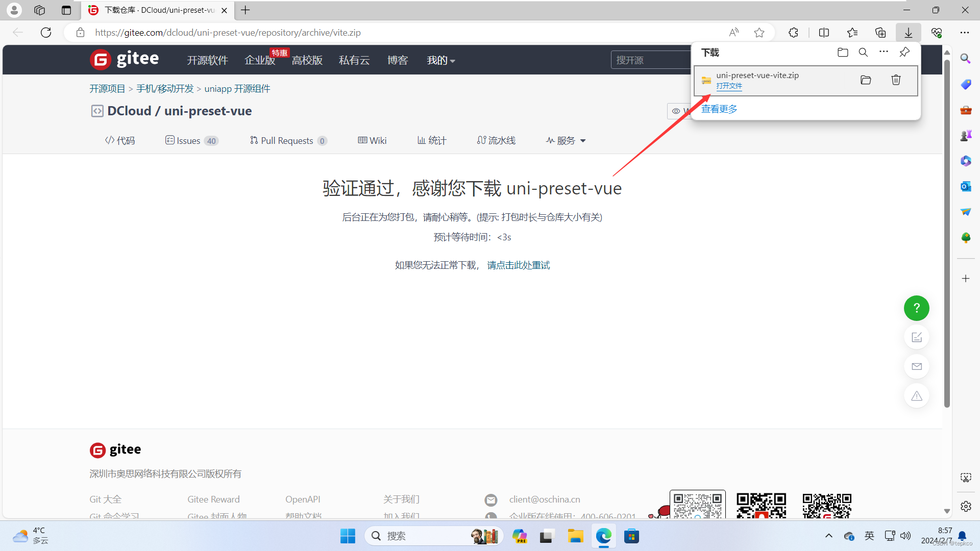Open Favorites list icon
This screenshot has height=551, width=980.
click(852, 33)
